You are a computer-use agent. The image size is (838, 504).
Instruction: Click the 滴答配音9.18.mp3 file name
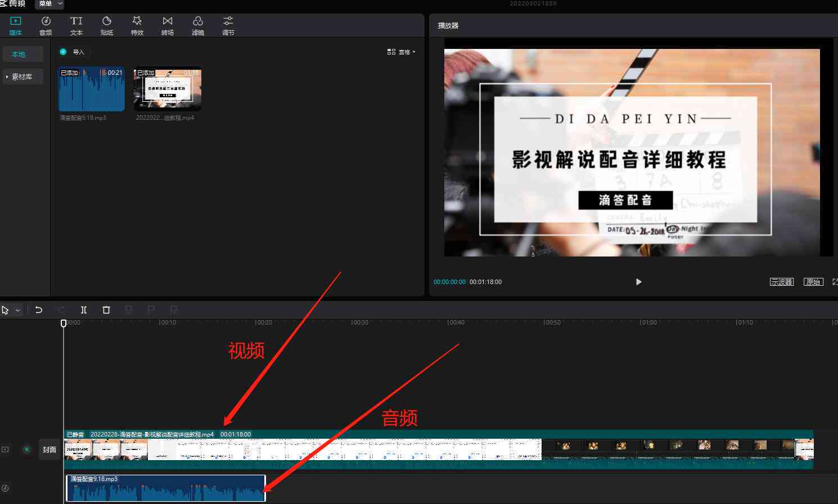(83, 118)
